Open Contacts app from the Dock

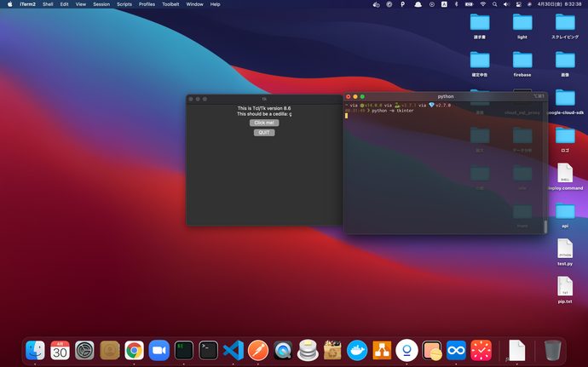click(x=109, y=350)
